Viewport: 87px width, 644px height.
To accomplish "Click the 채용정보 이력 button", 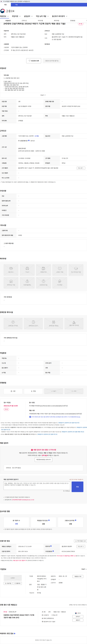I will pyautogui.click(x=78, y=576).
